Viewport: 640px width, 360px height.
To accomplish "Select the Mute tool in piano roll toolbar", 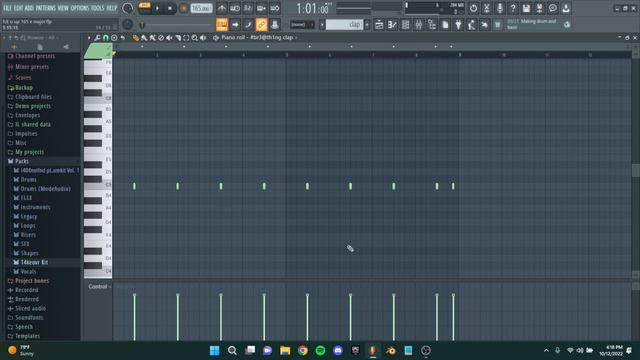I will 169,38.
